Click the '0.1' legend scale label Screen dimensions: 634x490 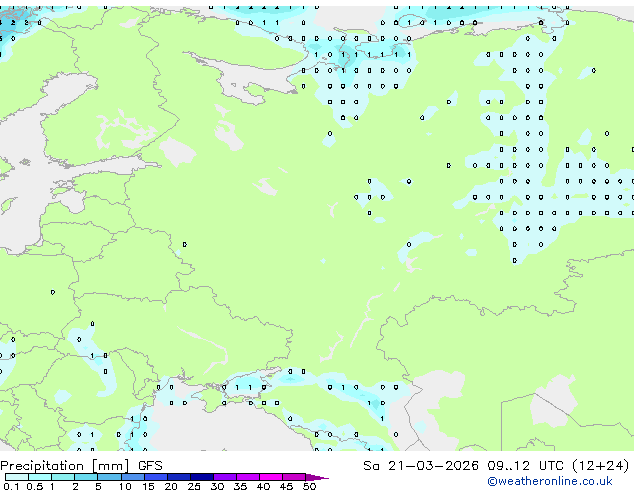pos(11,486)
